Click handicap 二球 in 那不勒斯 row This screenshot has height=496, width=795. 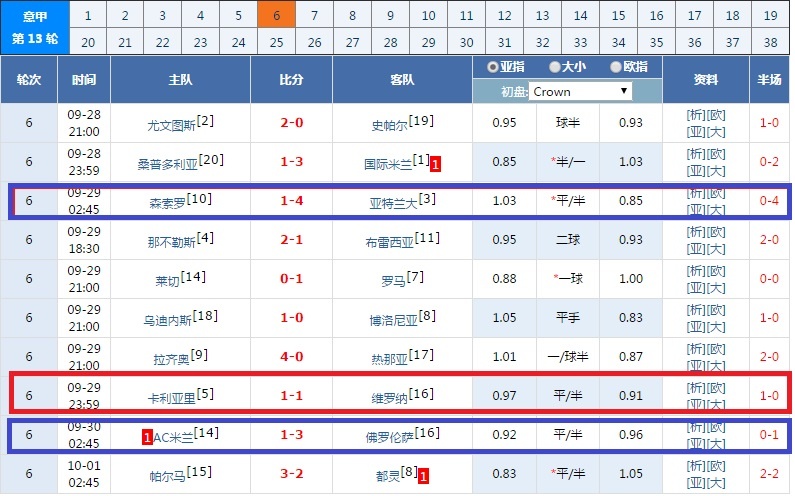pyautogui.click(x=568, y=240)
